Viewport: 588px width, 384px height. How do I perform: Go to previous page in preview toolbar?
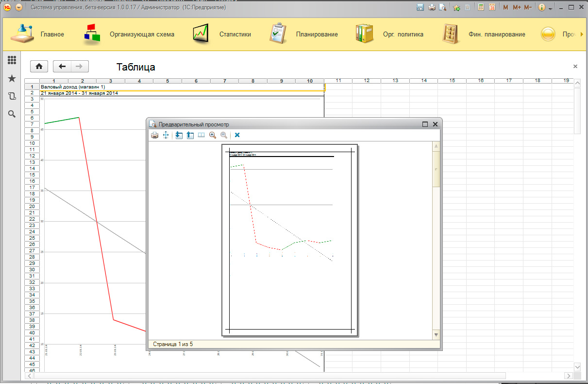[x=190, y=135]
